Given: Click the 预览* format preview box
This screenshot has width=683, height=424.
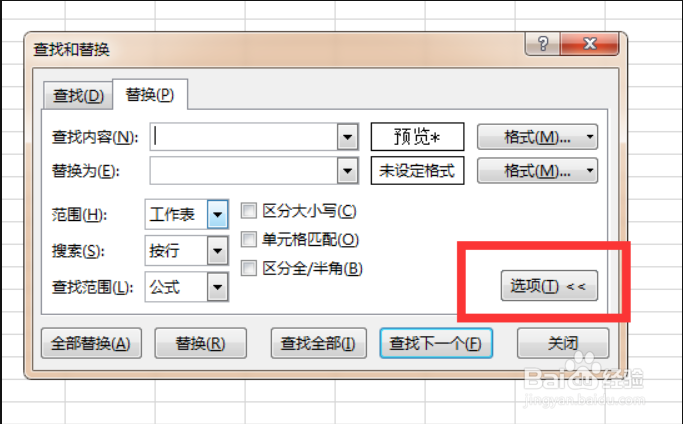Looking at the screenshot, I should [417, 137].
